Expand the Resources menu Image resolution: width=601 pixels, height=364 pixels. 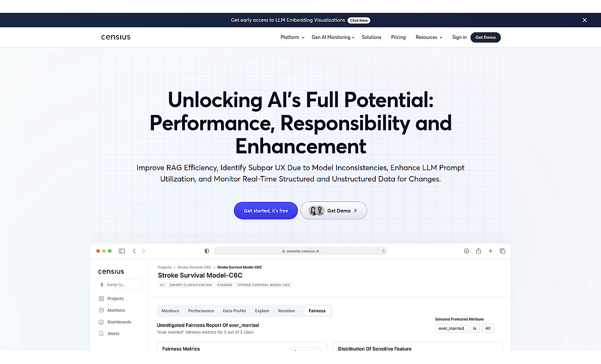[x=429, y=37]
